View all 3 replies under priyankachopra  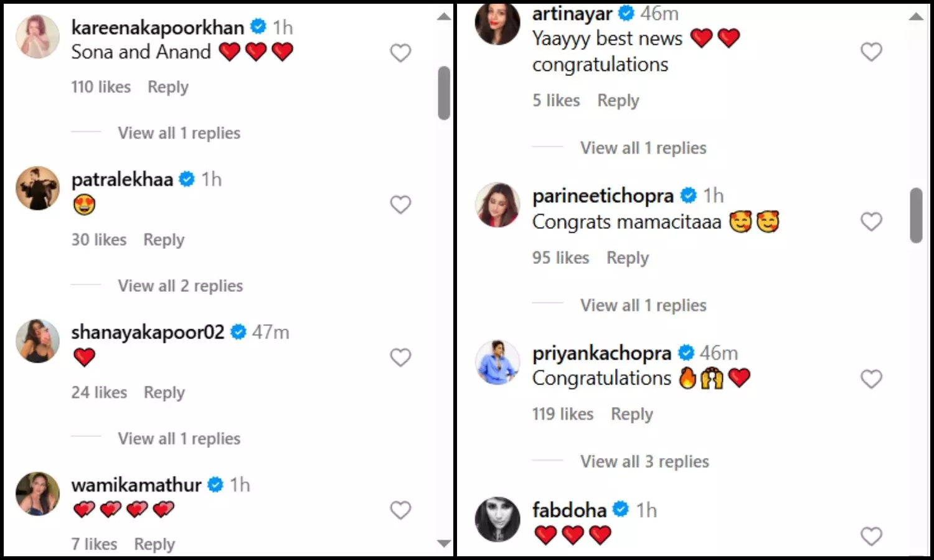click(644, 462)
